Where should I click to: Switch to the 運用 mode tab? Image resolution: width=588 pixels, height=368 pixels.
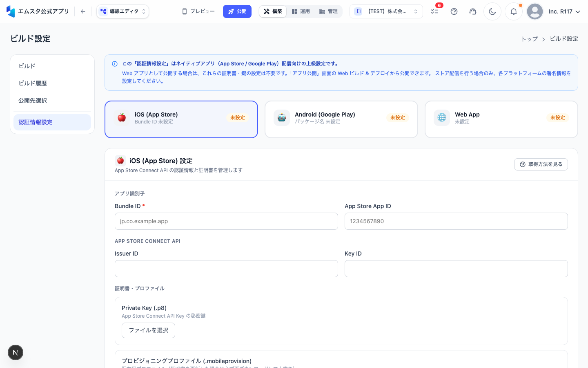click(301, 11)
